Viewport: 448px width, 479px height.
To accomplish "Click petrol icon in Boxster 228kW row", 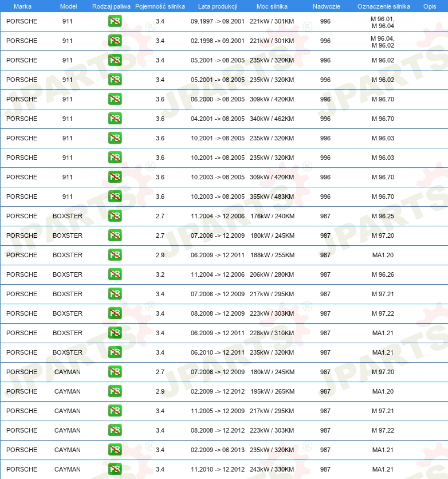I will click(115, 333).
